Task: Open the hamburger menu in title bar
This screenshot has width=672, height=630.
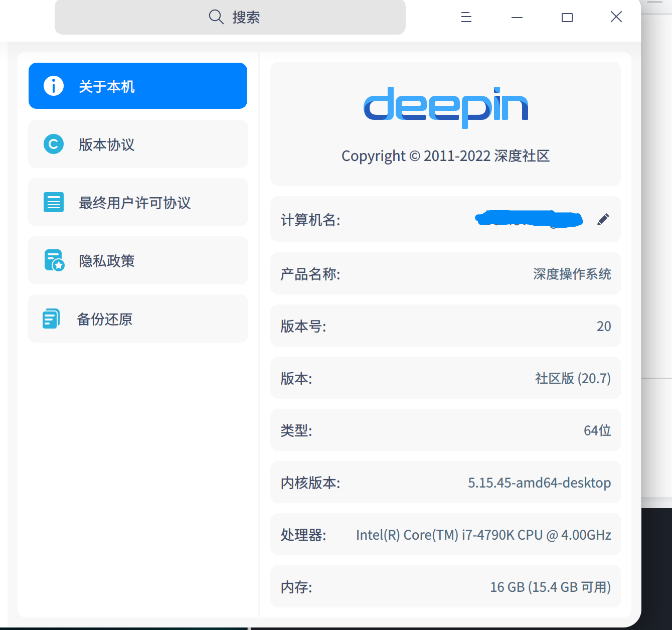Action: click(466, 17)
